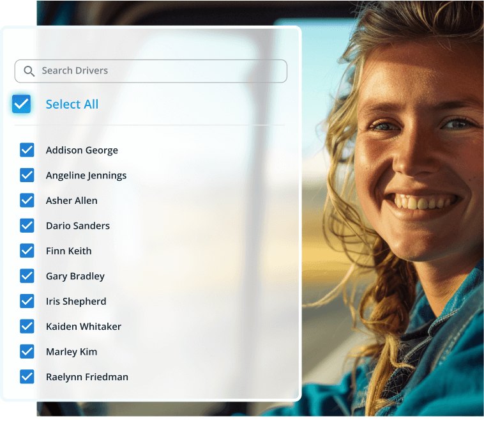484x448 pixels.
Task: Focus the Search Drivers input field
Action: (151, 71)
